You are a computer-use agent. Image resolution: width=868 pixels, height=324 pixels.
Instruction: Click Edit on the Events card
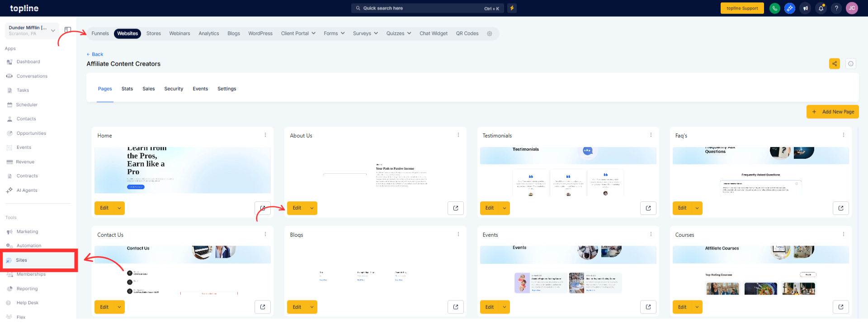(490, 307)
